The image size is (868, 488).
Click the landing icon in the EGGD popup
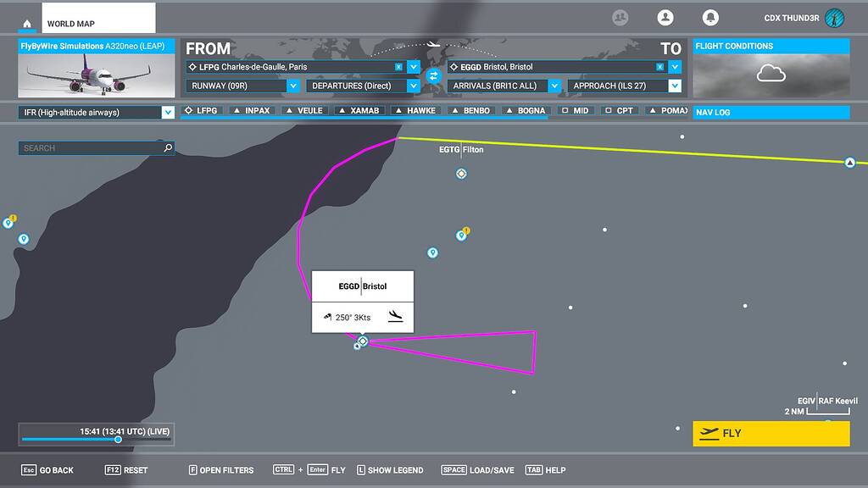(395, 317)
